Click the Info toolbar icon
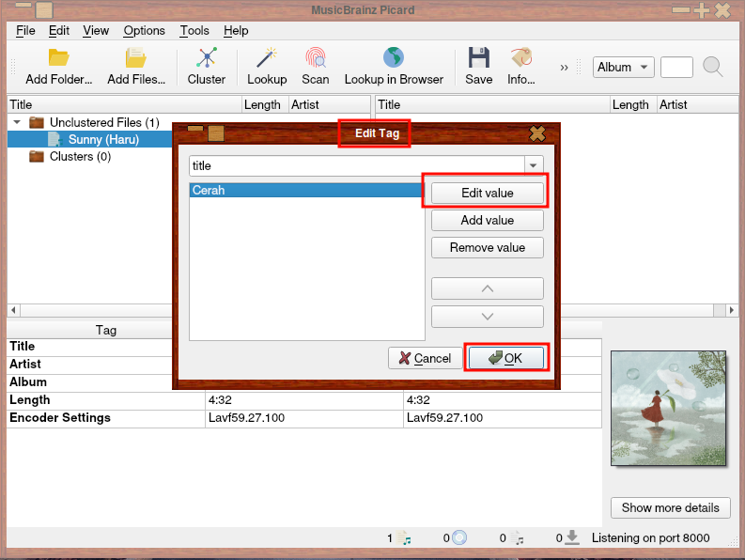The height and width of the screenshot is (560, 745). pos(521,59)
